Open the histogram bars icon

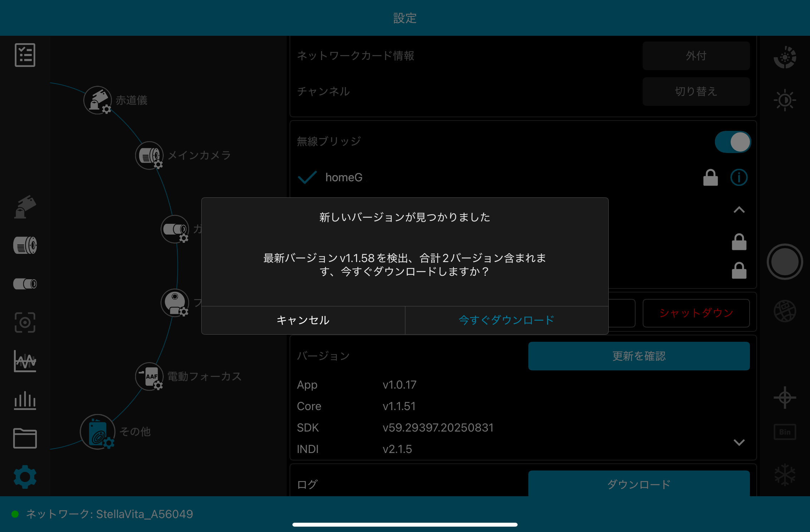(x=25, y=400)
